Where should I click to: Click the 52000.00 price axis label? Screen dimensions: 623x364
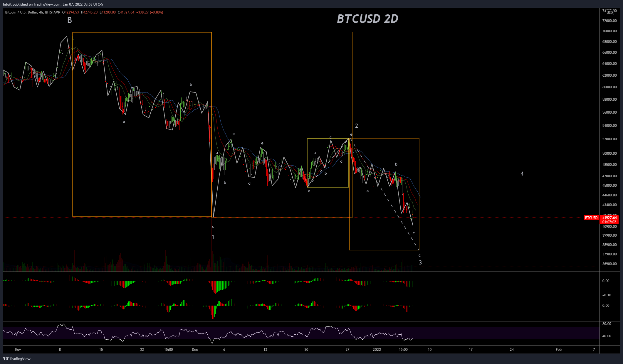coord(609,139)
